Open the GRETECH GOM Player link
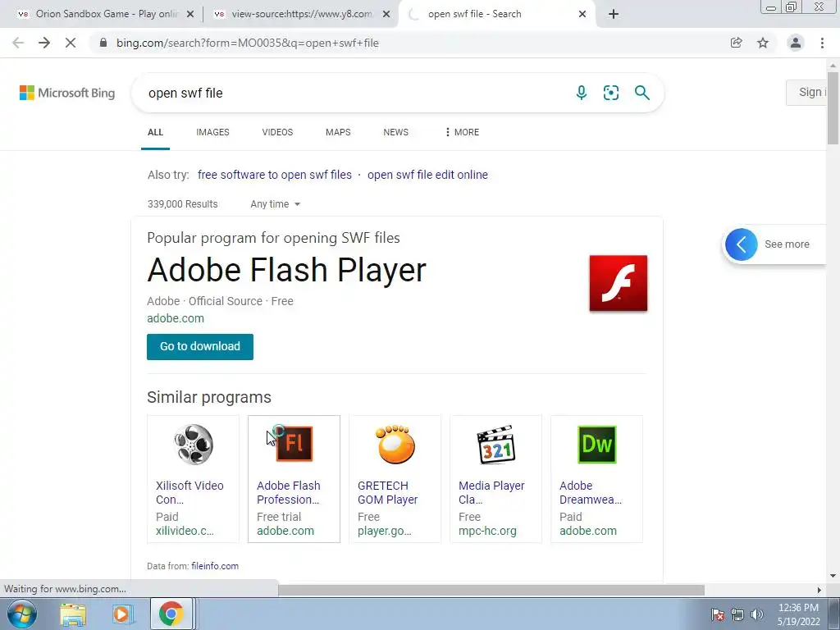Viewport: 840px width, 630px height. click(388, 492)
